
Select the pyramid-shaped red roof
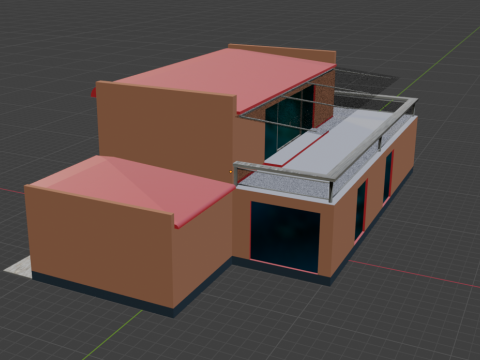[133, 189]
